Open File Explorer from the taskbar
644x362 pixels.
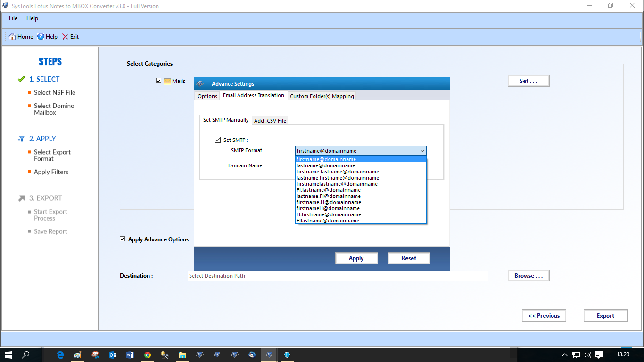coord(182,355)
